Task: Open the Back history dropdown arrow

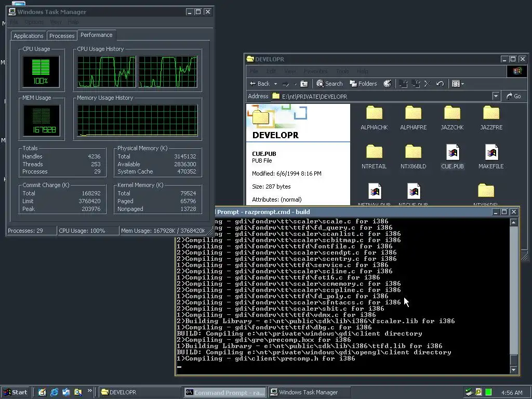Action: (x=275, y=84)
